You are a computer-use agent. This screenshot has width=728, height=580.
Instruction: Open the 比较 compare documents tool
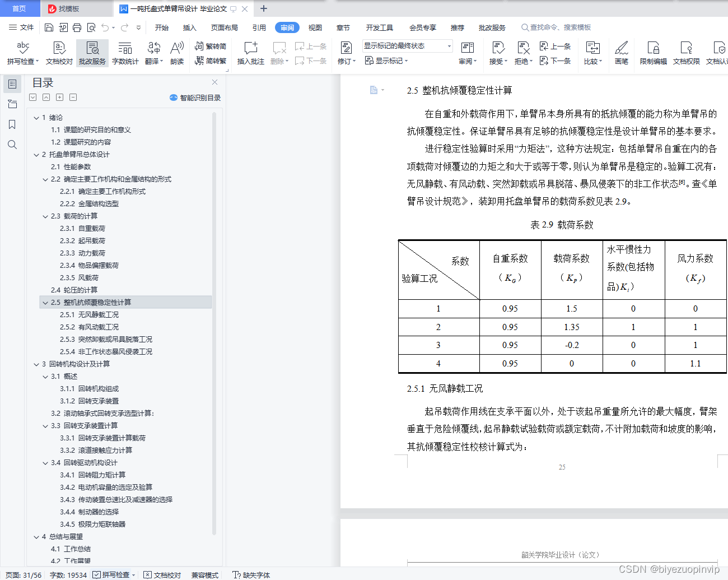tap(592, 53)
